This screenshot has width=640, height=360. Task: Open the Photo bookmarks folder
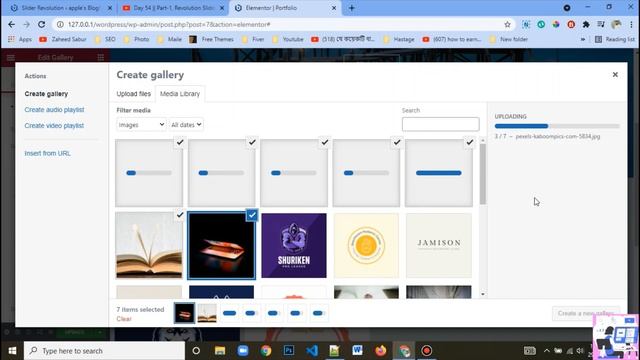point(137,39)
